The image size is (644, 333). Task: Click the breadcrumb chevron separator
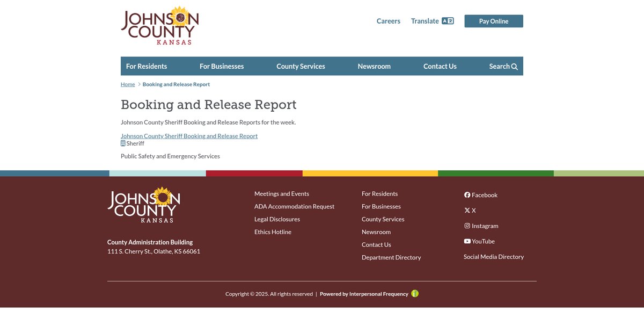coord(139,84)
